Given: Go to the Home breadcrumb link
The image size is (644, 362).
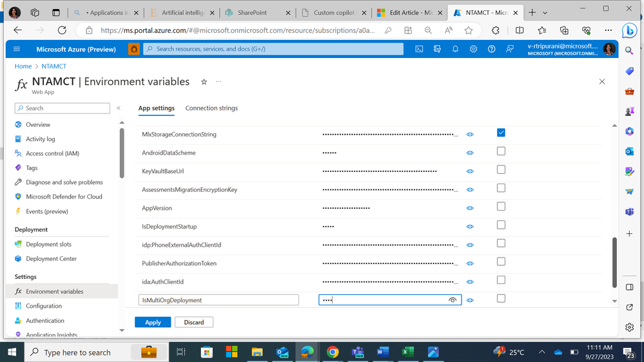Looking at the screenshot, I should click(x=23, y=66).
